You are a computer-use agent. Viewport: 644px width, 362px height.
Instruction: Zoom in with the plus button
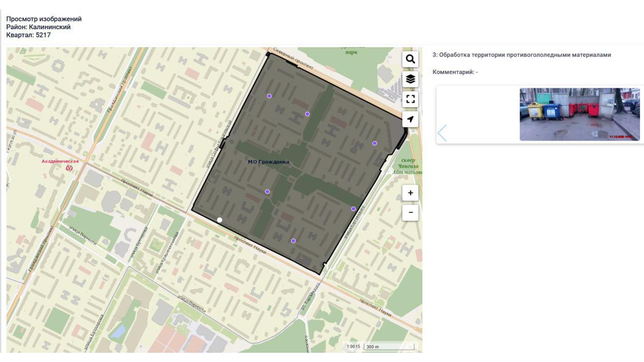tap(410, 193)
